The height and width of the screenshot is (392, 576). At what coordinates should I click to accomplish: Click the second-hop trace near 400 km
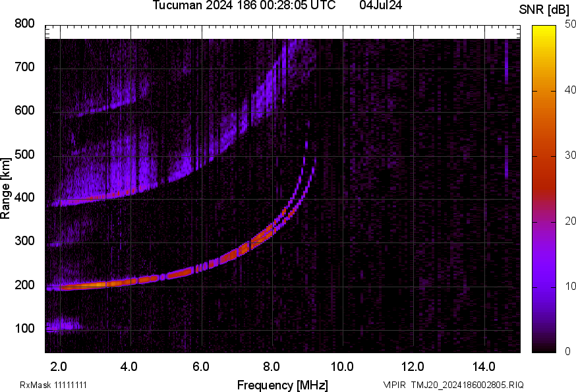pos(99,198)
